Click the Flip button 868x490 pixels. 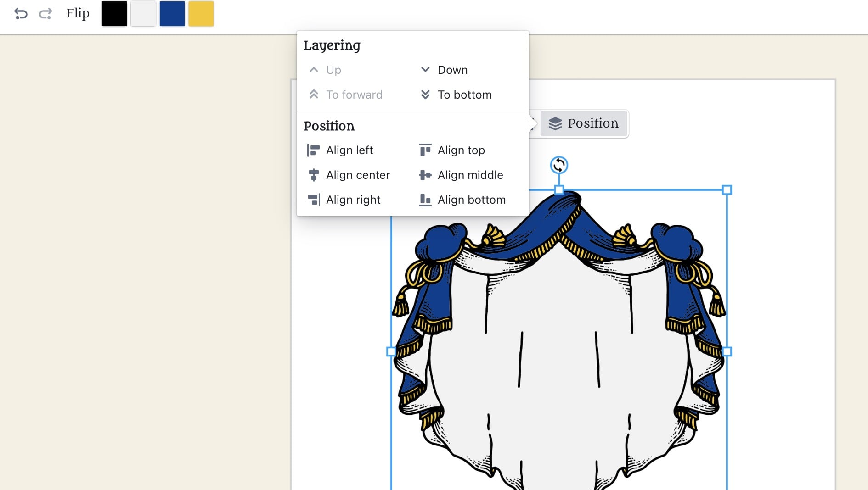click(78, 13)
